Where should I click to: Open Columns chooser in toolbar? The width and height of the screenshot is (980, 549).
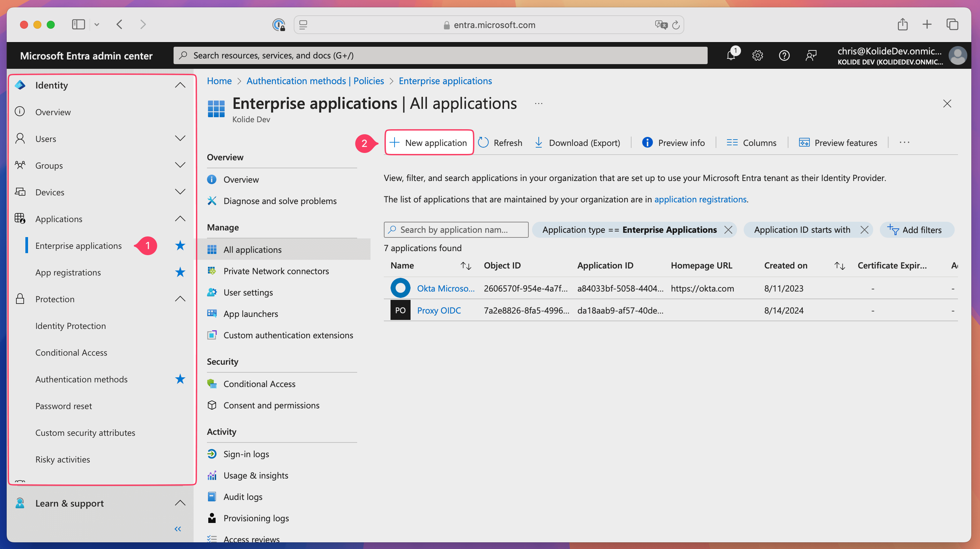click(x=751, y=143)
